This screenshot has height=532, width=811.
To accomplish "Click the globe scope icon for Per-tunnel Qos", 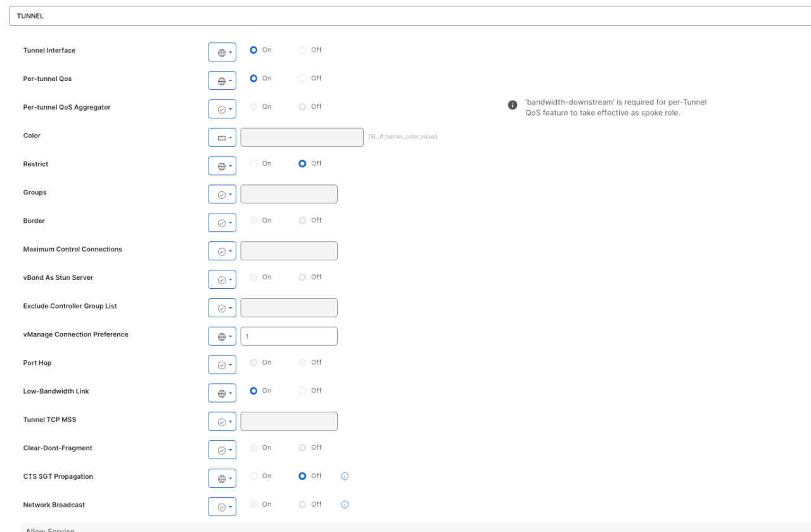I will (221, 81).
